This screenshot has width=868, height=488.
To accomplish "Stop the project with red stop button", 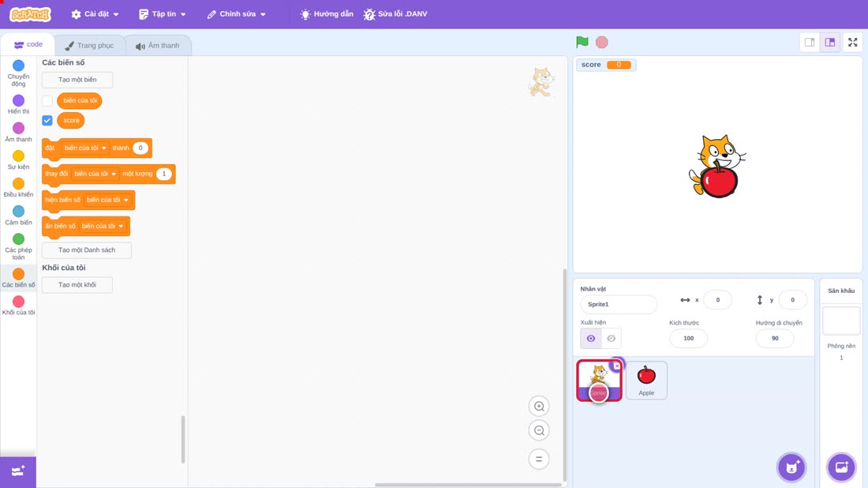I will tap(602, 42).
